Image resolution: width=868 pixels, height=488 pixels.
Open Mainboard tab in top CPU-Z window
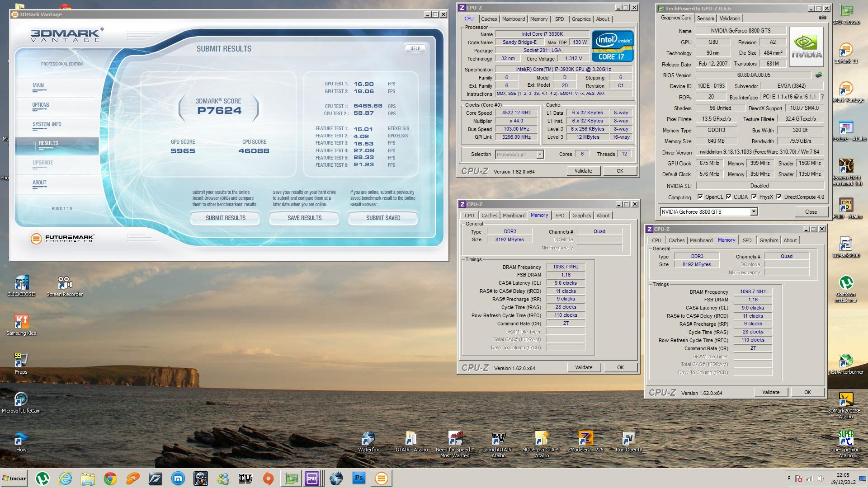(514, 19)
